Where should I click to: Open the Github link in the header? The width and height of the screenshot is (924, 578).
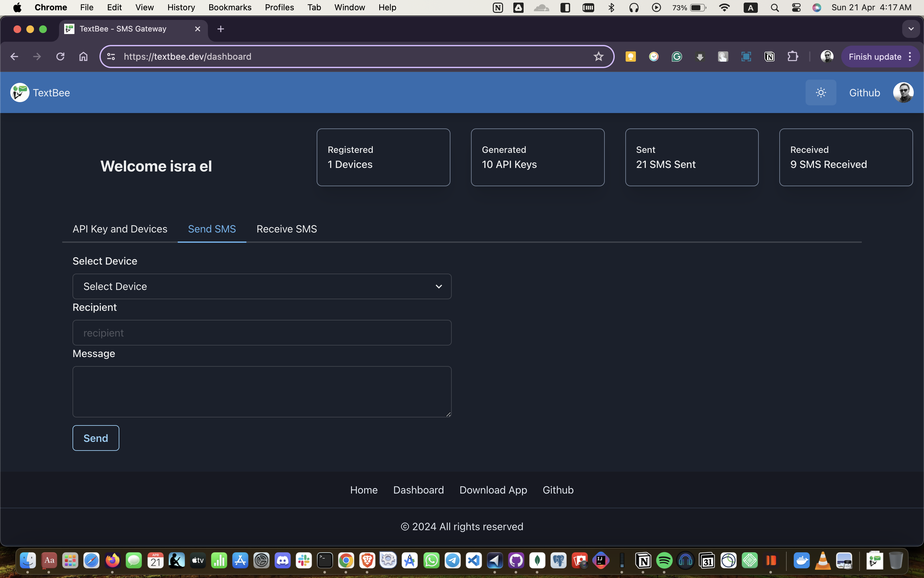tap(864, 92)
